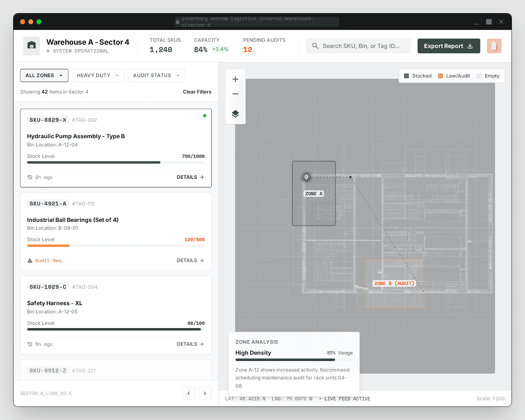Toggle the Empty legend filter
The width and height of the screenshot is (525, 420).
488,76
